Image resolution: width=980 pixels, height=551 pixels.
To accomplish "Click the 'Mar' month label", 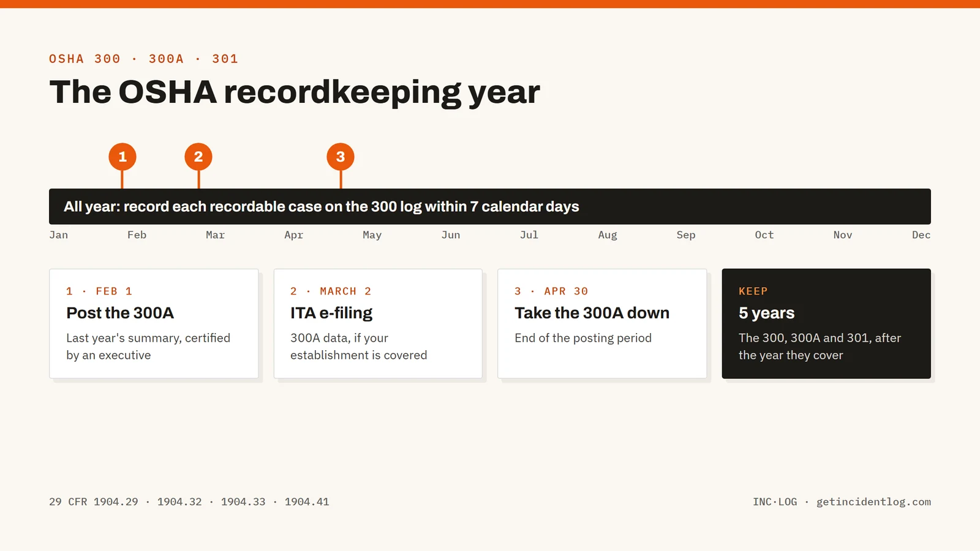I will [216, 235].
